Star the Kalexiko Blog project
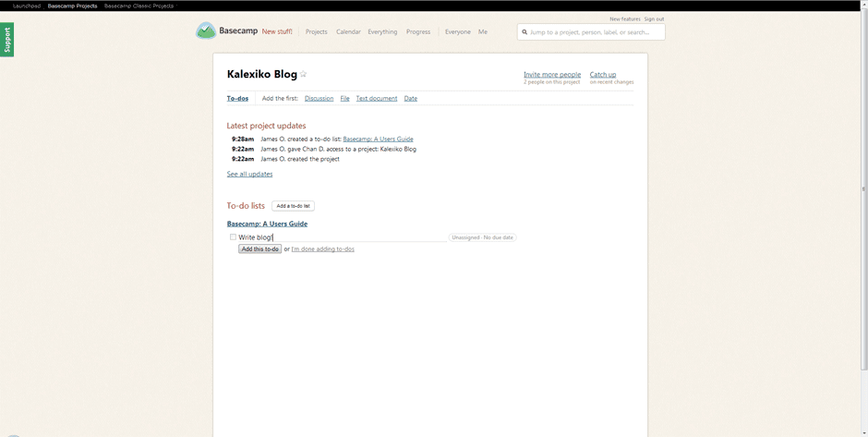The height and width of the screenshot is (437, 868). coord(303,75)
